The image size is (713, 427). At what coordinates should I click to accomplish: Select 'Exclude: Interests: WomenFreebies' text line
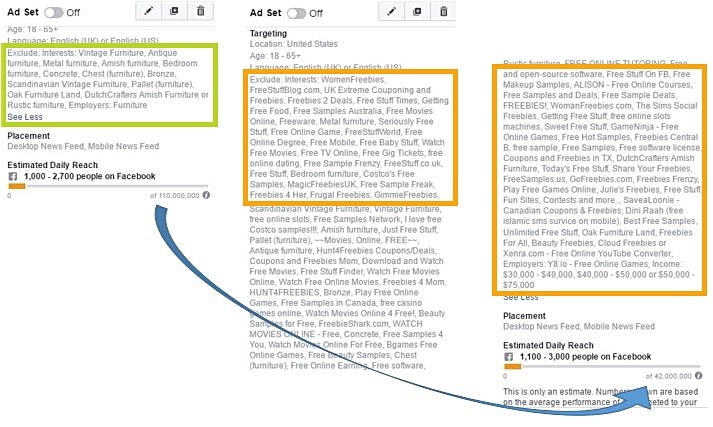318,80
